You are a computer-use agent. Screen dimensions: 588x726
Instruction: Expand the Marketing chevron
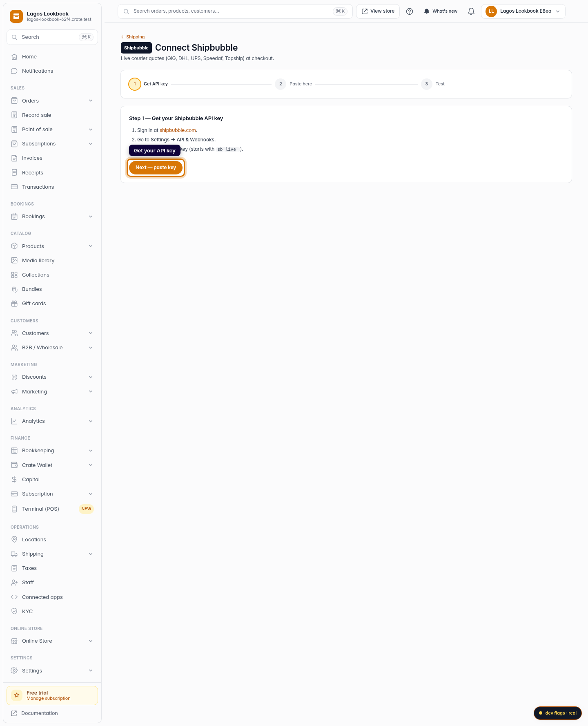pyautogui.click(x=91, y=392)
